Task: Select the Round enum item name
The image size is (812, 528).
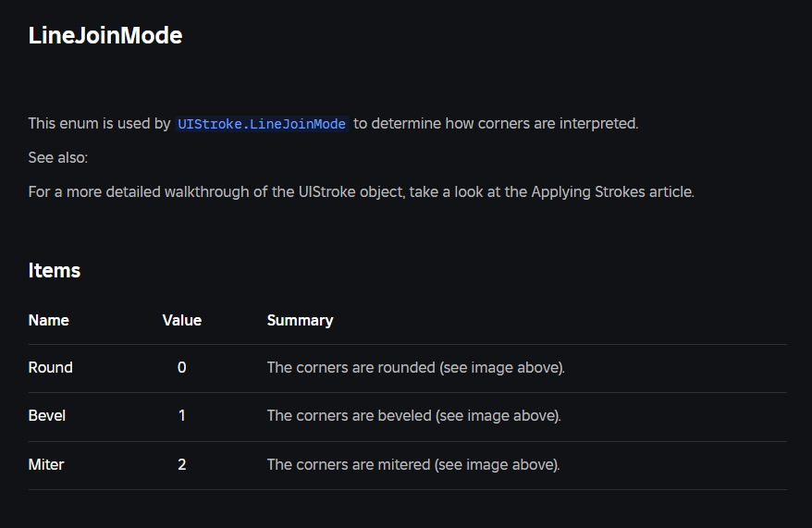Action: coord(51,367)
